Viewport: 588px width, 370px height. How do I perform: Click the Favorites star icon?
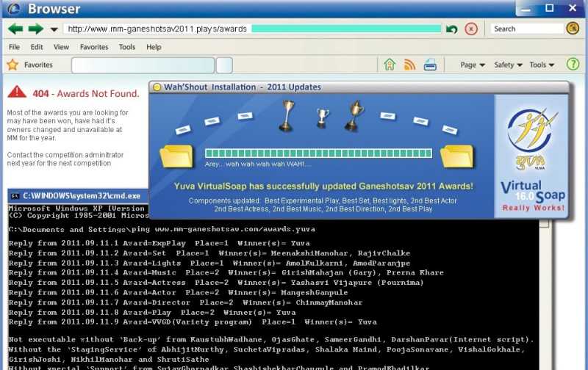coord(12,65)
